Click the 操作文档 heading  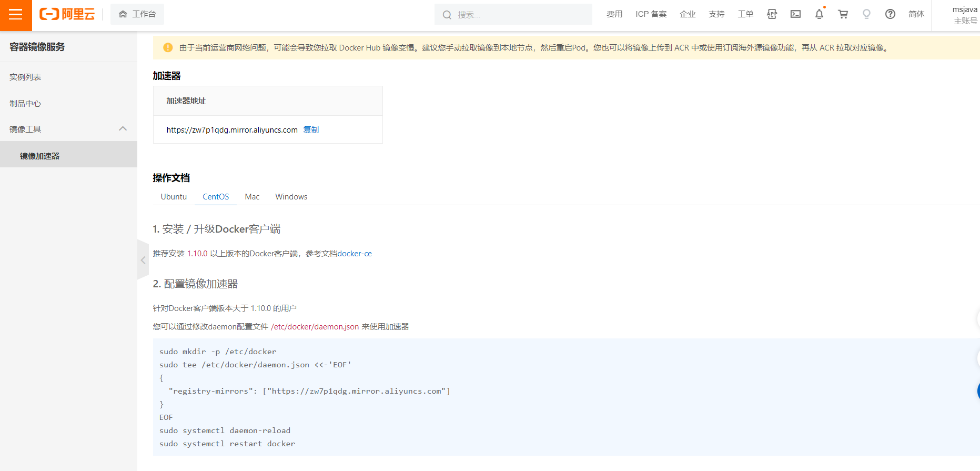click(171, 178)
